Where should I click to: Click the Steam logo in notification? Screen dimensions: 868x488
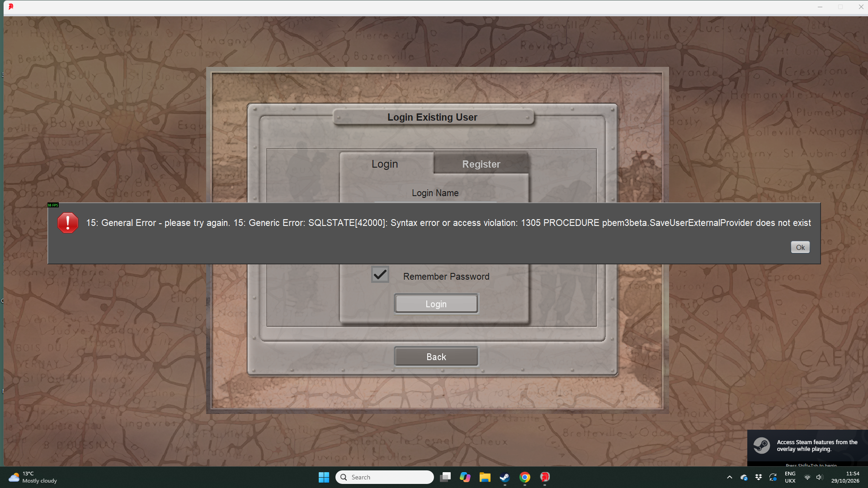(x=762, y=446)
